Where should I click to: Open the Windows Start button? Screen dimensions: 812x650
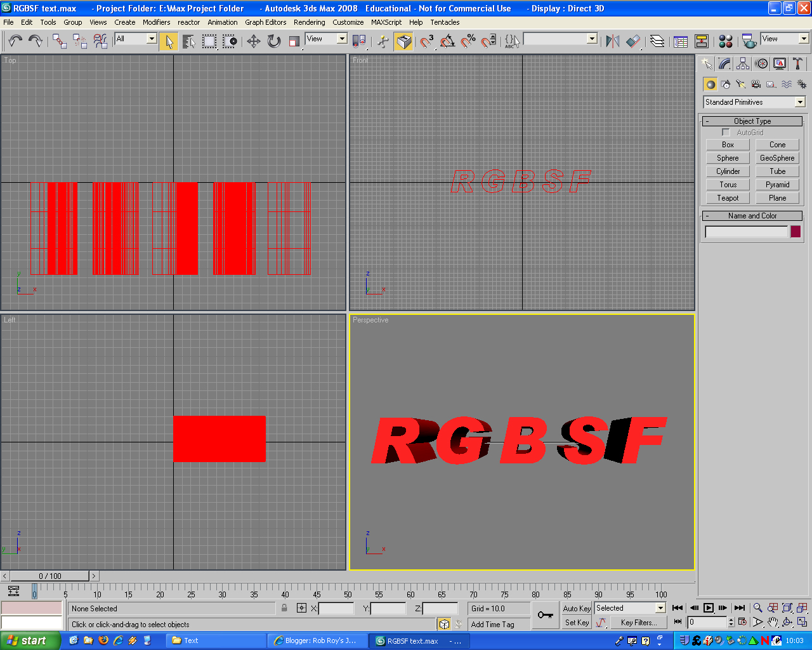[30, 640]
